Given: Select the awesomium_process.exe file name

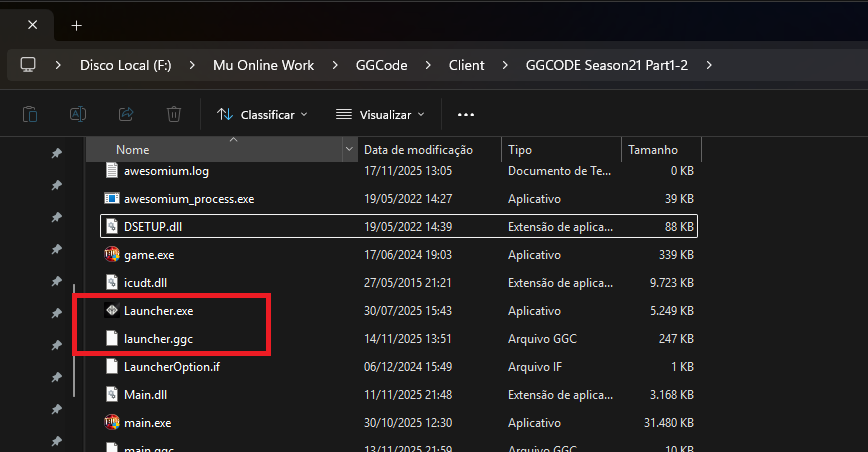Looking at the screenshot, I should pos(189,199).
